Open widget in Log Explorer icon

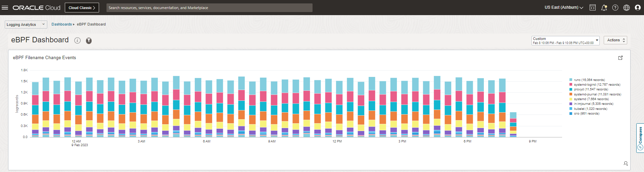point(620,58)
